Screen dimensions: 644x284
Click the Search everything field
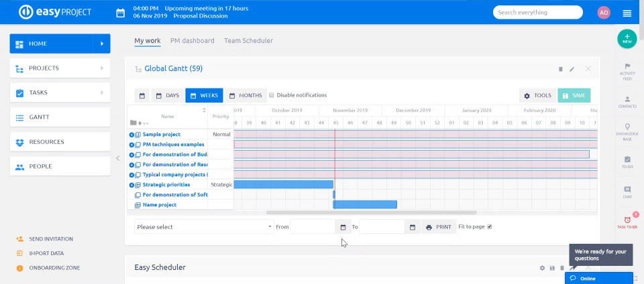pos(537,12)
